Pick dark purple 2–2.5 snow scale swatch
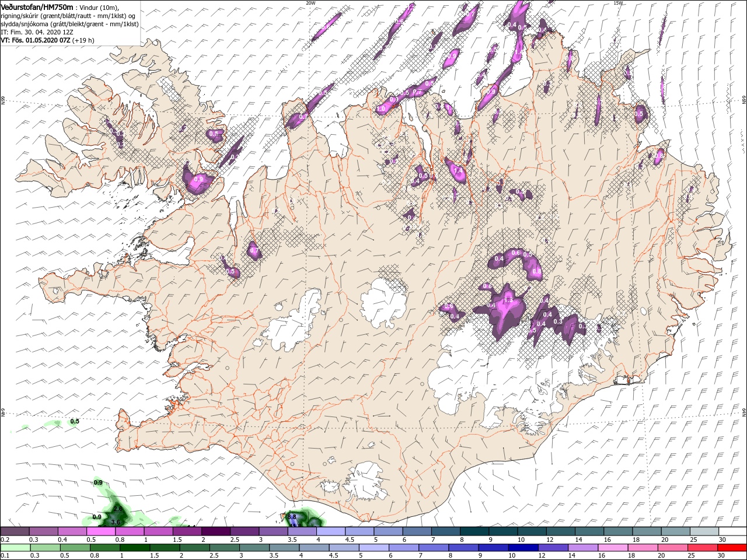Viewport: 747px width, 560px height. pyautogui.click(x=215, y=531)
